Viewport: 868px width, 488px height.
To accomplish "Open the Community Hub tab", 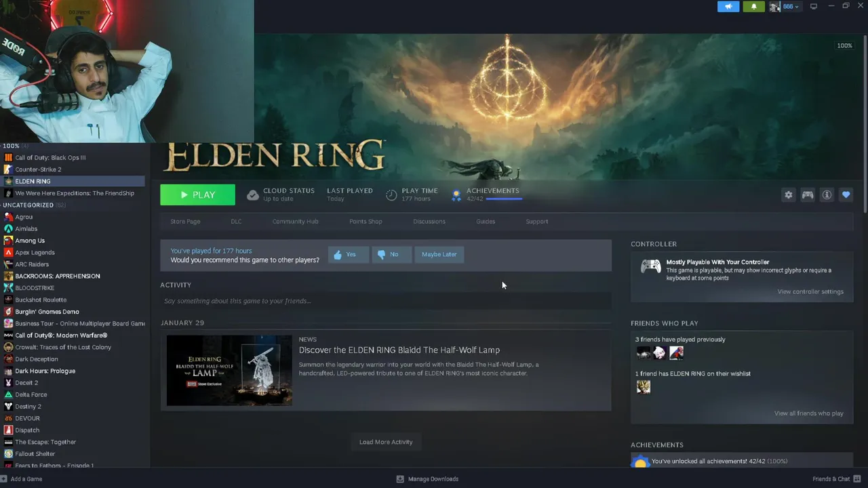I will coord(295,222).
